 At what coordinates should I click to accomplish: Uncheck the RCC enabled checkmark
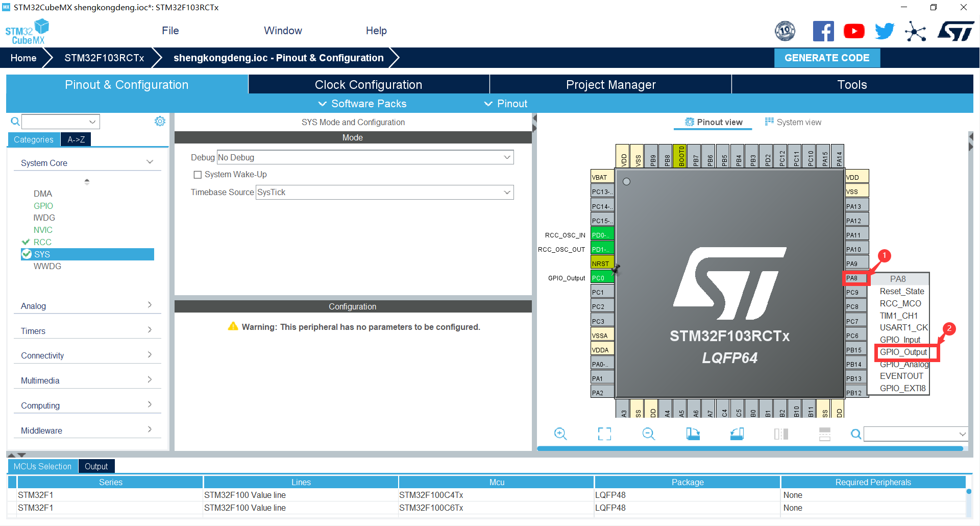click(27, 242)
